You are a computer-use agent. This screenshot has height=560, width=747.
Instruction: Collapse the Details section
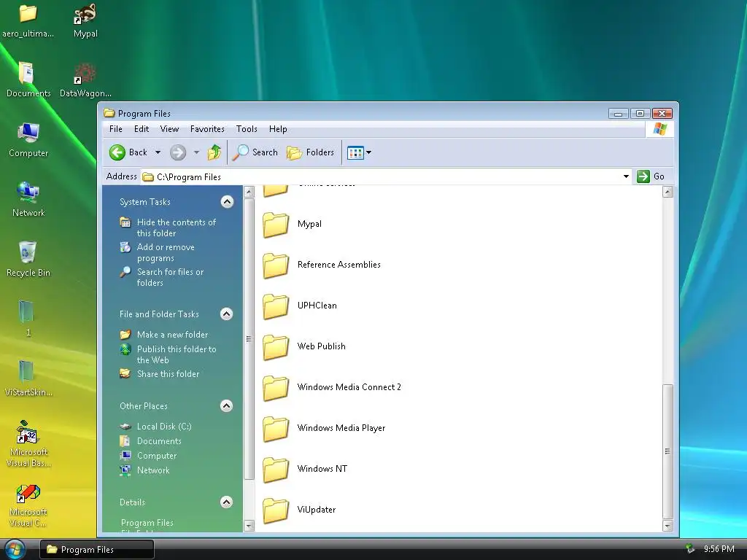[x=227, y=502]
